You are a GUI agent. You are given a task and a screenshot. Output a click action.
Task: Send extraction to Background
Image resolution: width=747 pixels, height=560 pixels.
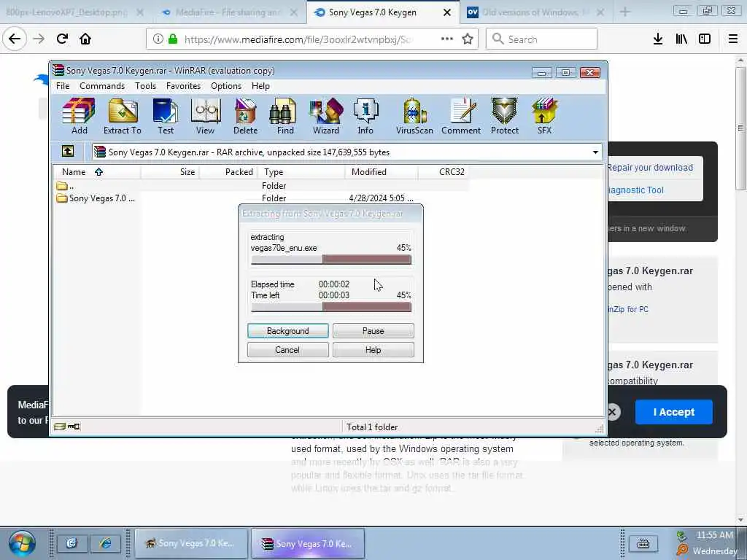click(x=287, y=331)
